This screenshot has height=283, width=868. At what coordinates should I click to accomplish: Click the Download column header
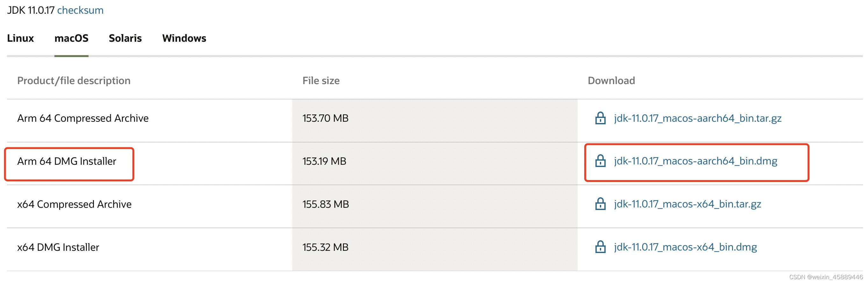[x=611, y=81]
